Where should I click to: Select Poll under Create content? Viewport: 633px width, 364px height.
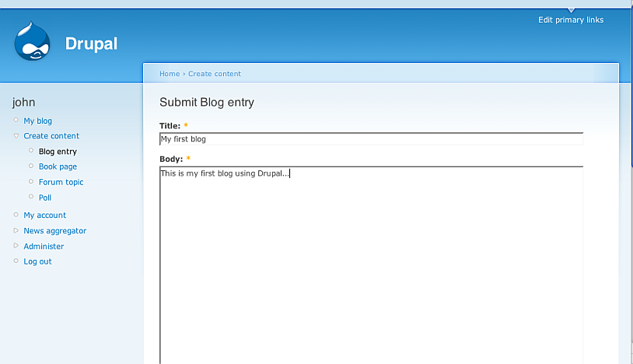pyautogui.click(x=45, y=198)
